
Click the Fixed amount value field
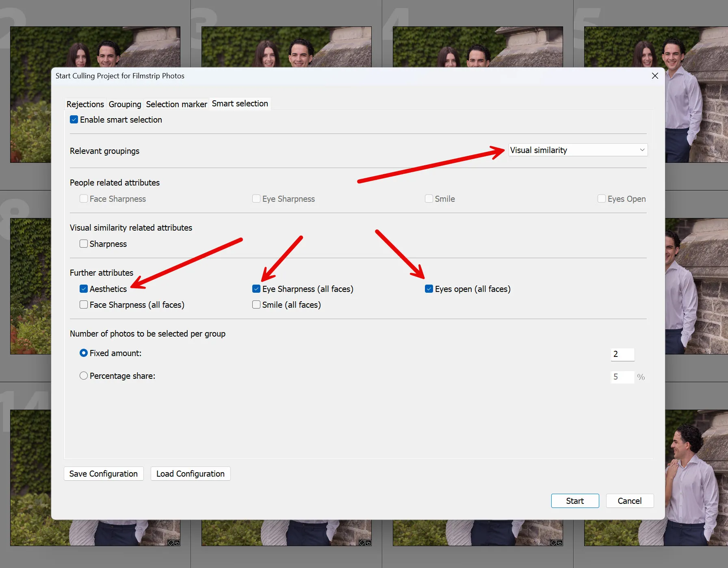[x=622, y=354]
